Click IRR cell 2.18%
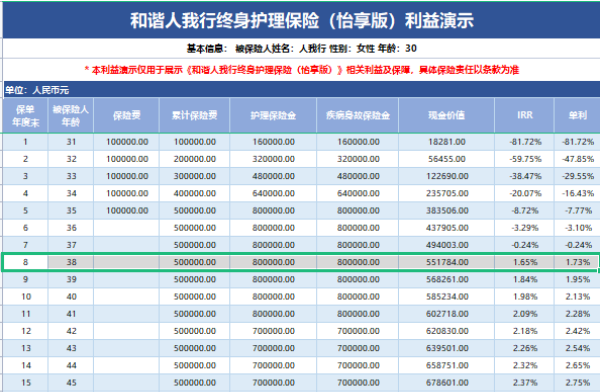This screenshot has width=600, height=392. point(525,332)
